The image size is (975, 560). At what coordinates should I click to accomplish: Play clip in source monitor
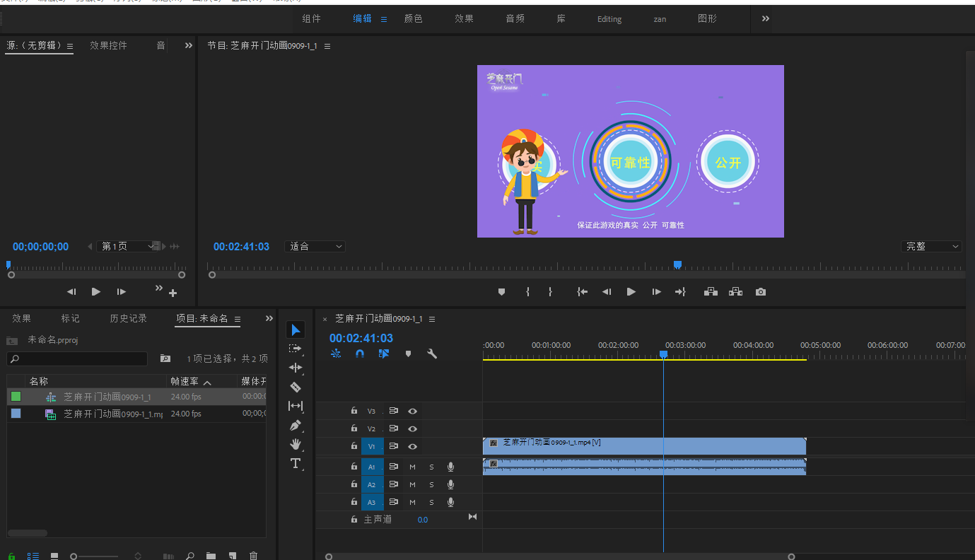tap(96, 291)
